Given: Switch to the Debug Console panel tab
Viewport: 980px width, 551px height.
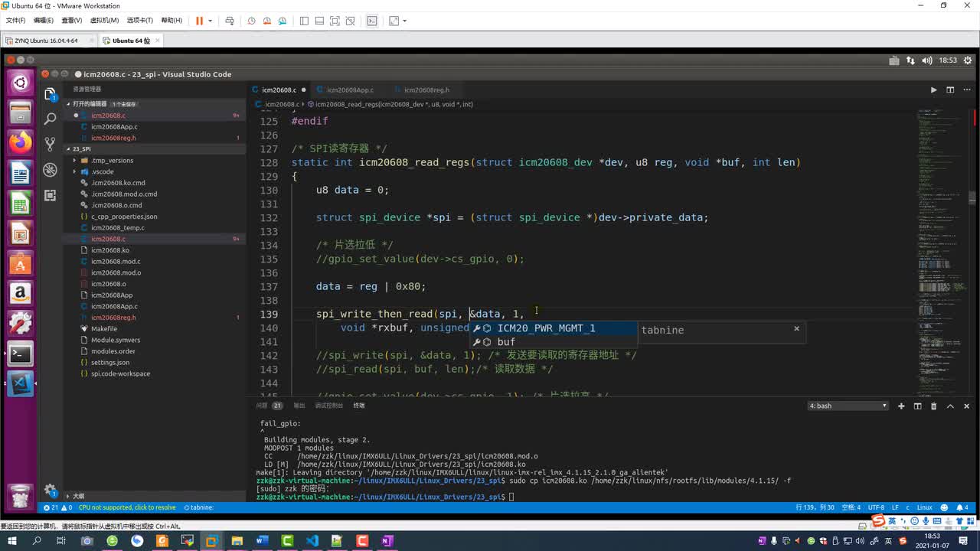Looking at the screenshot, I should coord(328,406).
